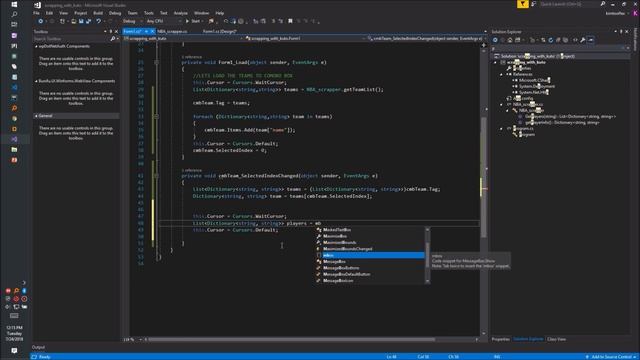Screen dimensions: 640x360
Task: Collapse the NBA_scrapper.cs node
Action: (x=502, y=104)
